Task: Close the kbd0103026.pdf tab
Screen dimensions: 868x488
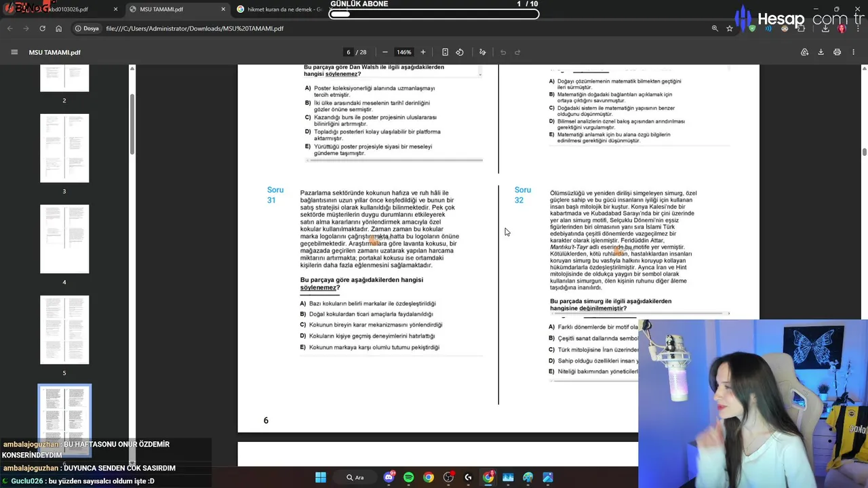Action: (x=115, y=9)
